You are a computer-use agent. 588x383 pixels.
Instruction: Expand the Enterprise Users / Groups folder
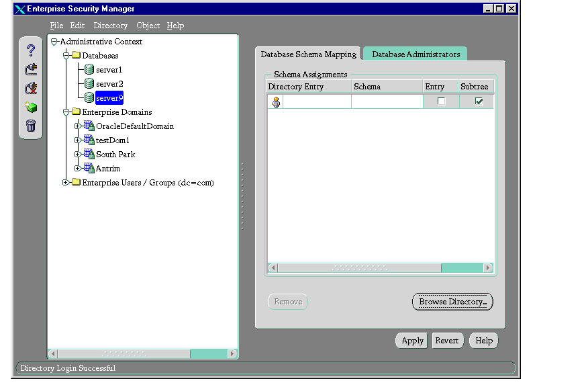(x=66, y=183)
